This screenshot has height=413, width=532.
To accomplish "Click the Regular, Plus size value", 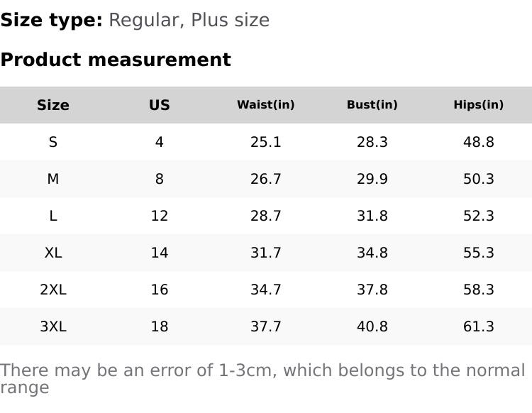I will (x=189, y=20).
